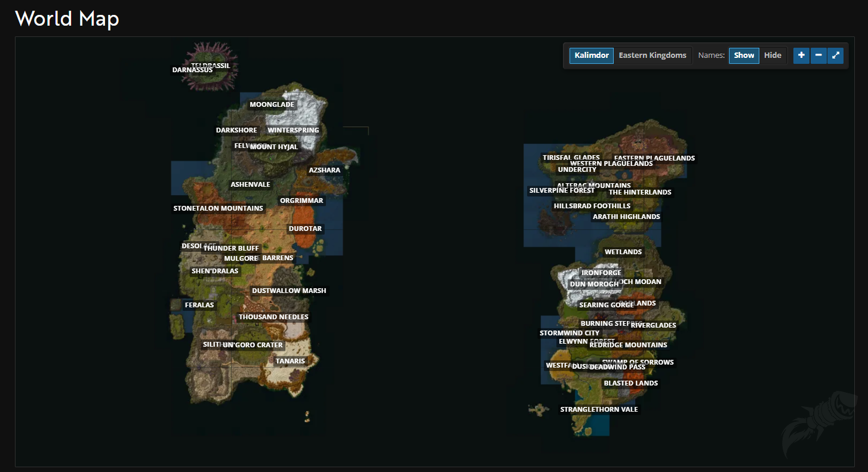Select the Shen'dralas label
868x472 pixels.
tap(215, 271)
